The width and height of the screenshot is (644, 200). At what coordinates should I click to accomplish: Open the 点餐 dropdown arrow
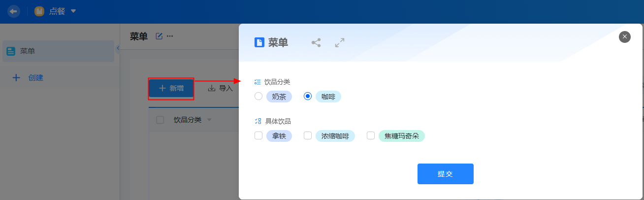73,11
